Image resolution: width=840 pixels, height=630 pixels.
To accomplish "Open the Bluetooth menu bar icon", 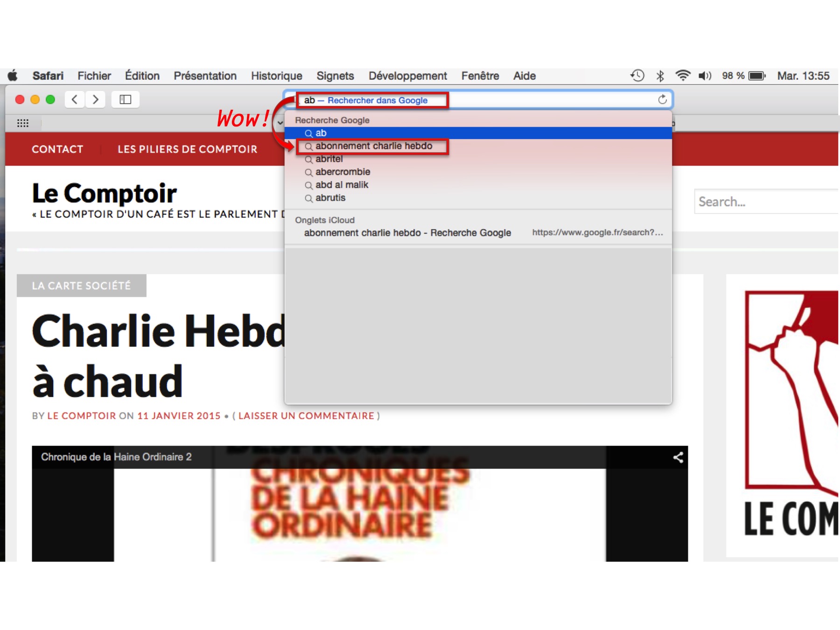I will [660, 76].
